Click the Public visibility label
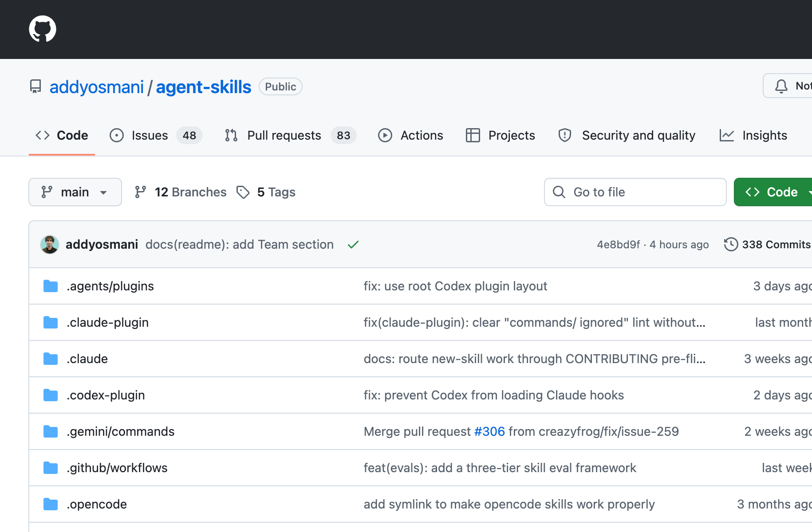This screenshot has width=812, height=532. (280, 86)
